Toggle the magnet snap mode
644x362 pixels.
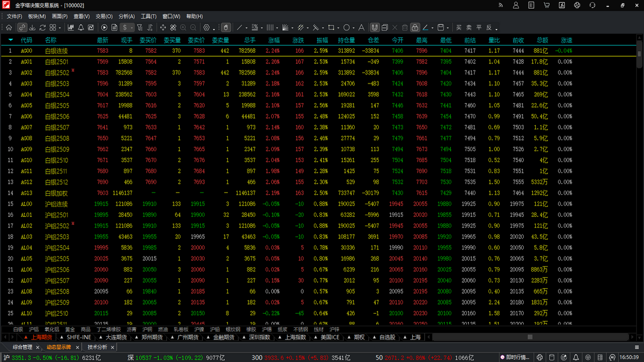[x=375, y=28]
